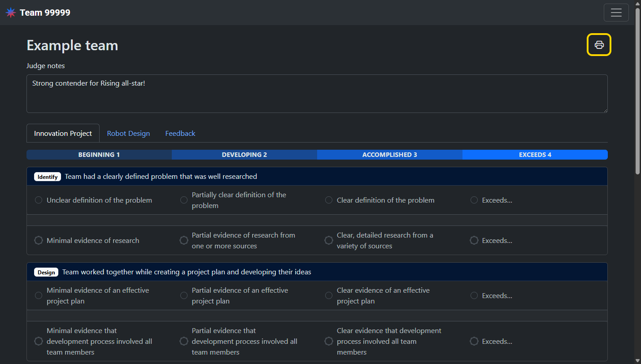Select 'Clear evidence that development process involved all'

point(329,342)
